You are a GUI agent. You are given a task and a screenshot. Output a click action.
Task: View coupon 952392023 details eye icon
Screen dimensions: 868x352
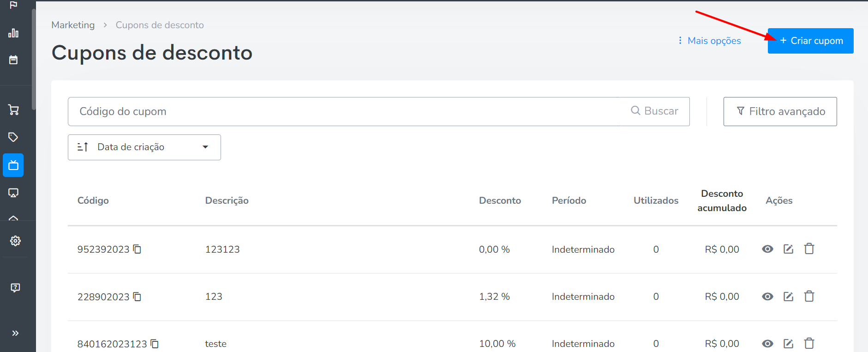point(767,249)
